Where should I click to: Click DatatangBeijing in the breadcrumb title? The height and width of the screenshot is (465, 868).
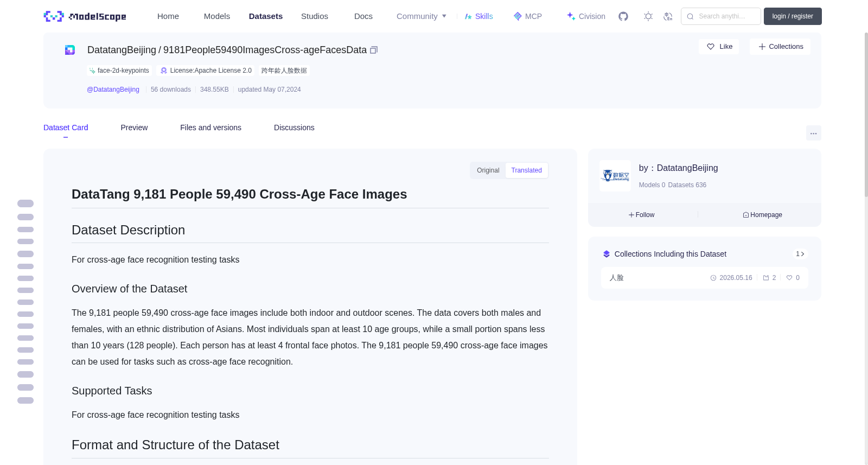[x=122, y=50]
